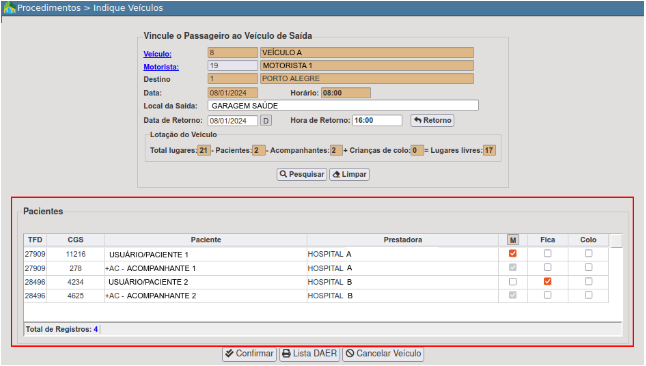Check M for USUÁRIO/PACIENTE 2
This screenshot has height=366, width=646.
tap(513, 282)
